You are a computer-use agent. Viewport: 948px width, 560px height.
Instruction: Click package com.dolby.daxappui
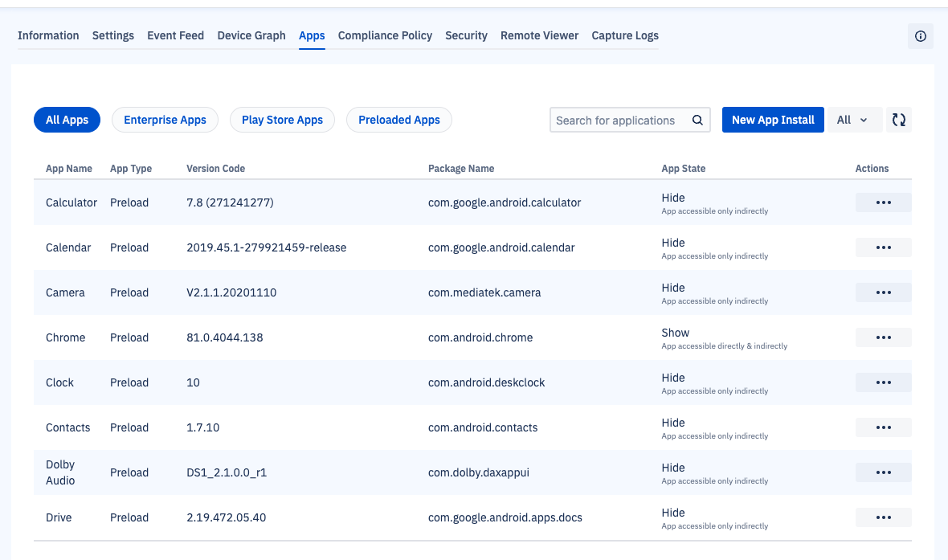coord(478,472)
